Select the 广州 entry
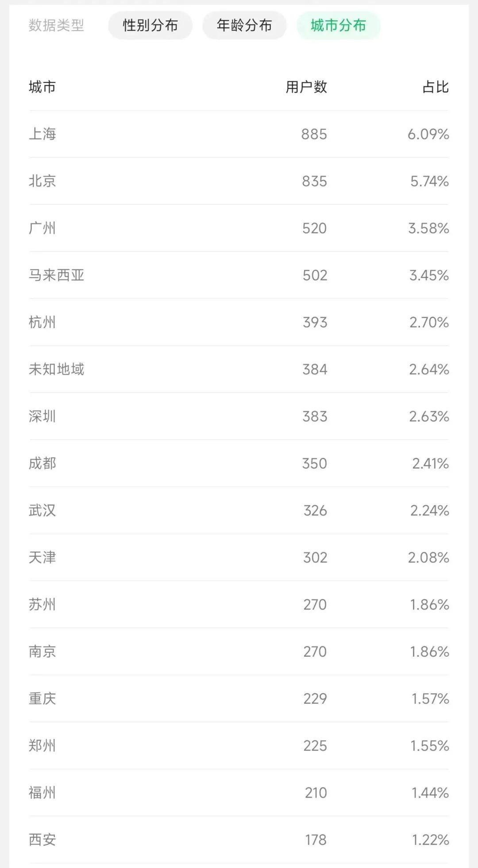 (42, 228)
